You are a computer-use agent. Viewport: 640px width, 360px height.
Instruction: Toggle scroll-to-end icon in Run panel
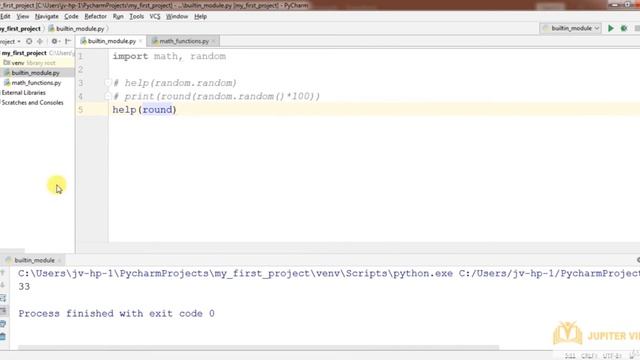3,311
